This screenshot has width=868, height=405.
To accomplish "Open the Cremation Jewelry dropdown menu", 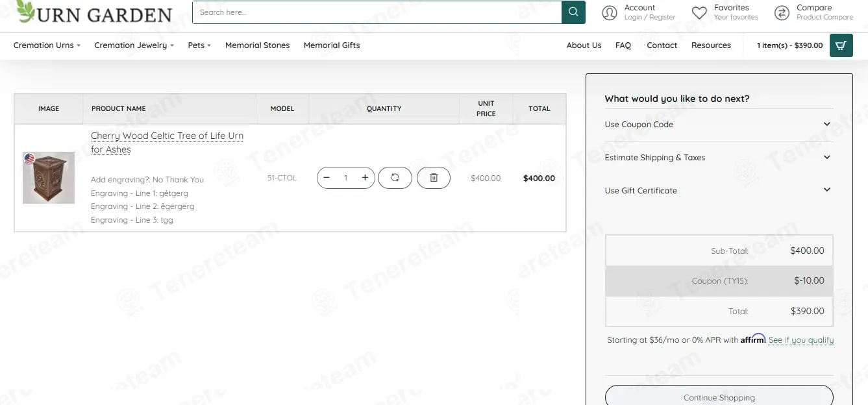I will coord(134,45).
